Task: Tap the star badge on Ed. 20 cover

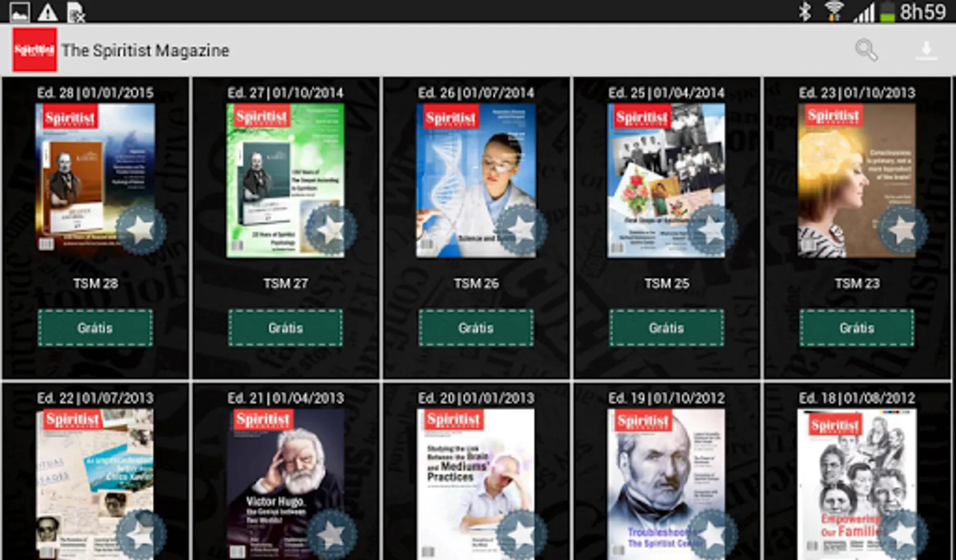Action: 522,534
